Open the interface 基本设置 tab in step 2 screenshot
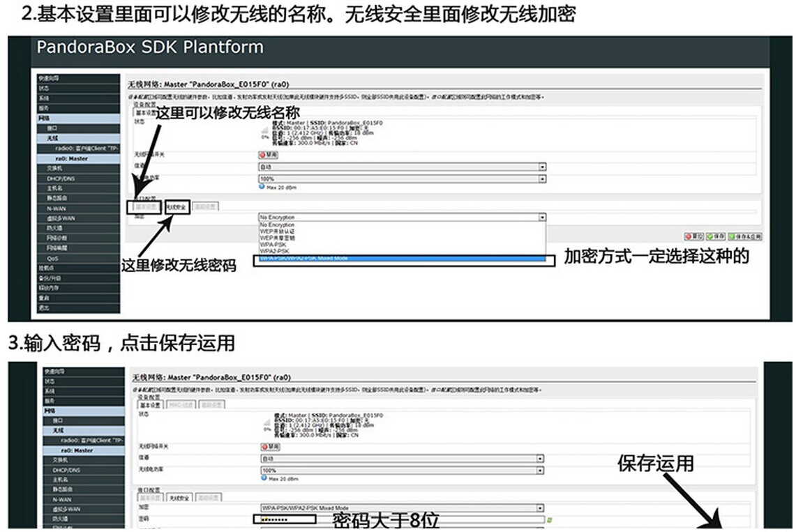This screenshot has height=532, width=796. coord(147,207)
